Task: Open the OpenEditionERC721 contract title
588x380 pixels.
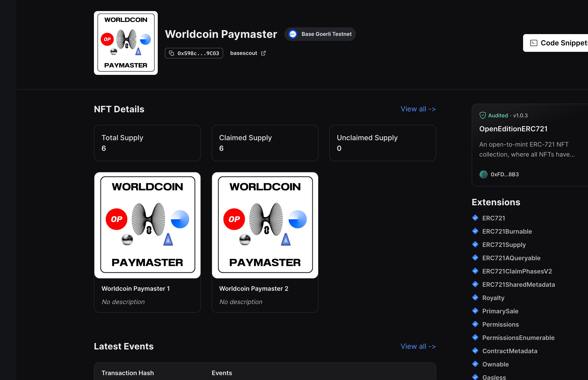Action: pos(513,129)
